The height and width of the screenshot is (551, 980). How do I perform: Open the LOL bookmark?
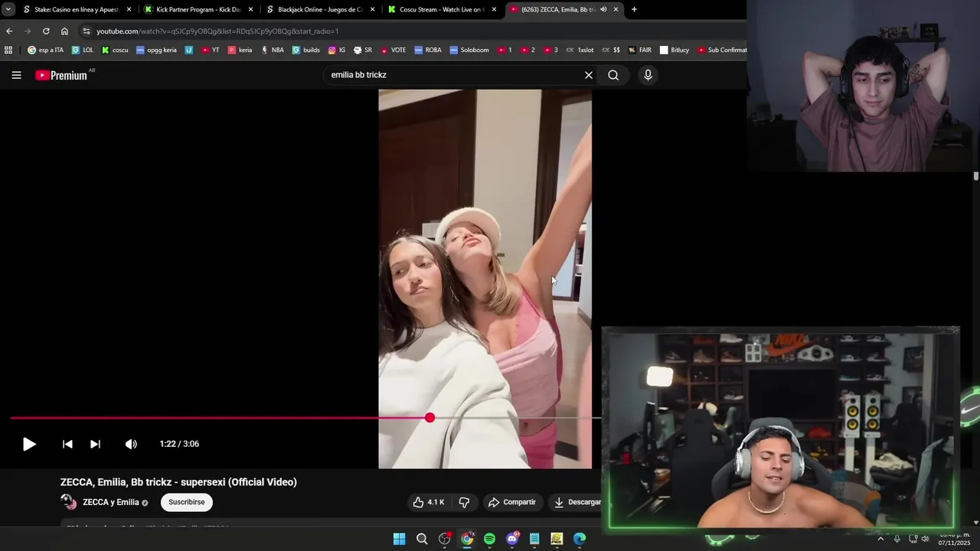tap(83, 50)
